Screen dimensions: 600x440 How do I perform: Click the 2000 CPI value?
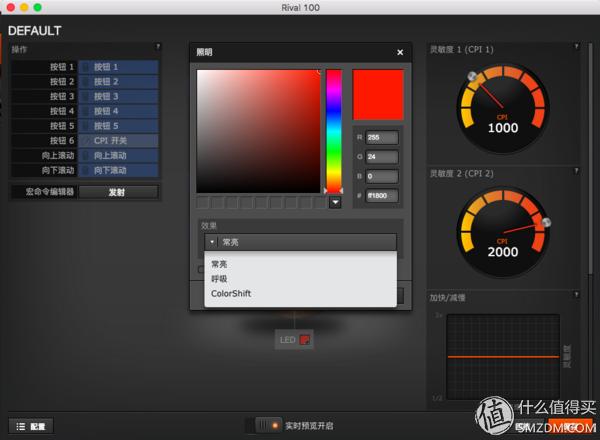point(503,252)
